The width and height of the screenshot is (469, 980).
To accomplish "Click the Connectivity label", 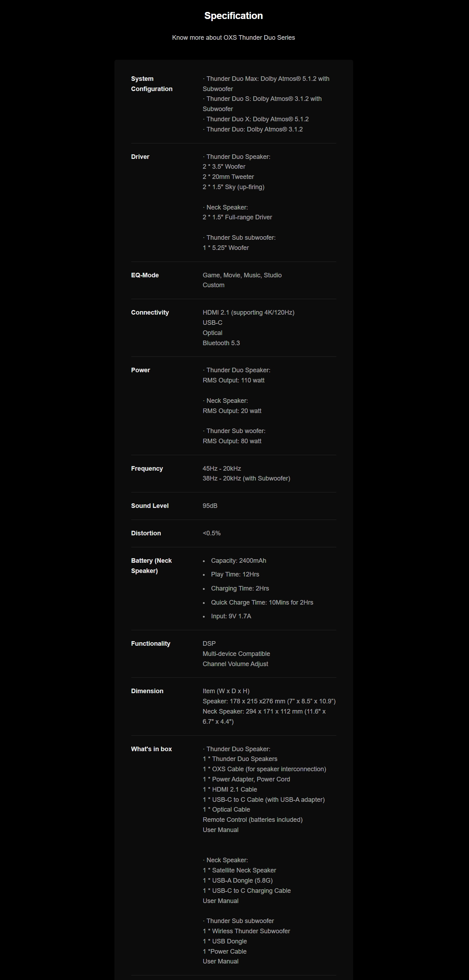I will (x=150, y=312).
